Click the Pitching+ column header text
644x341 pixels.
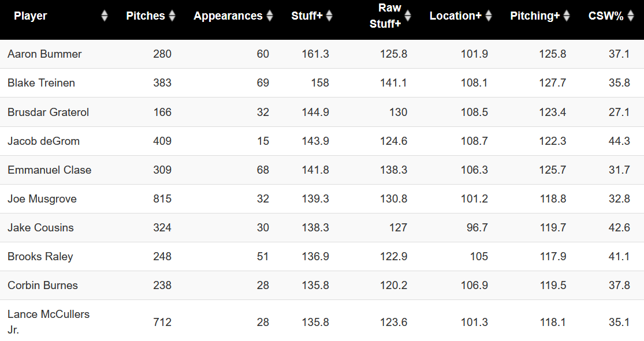(x=534, y=16)
